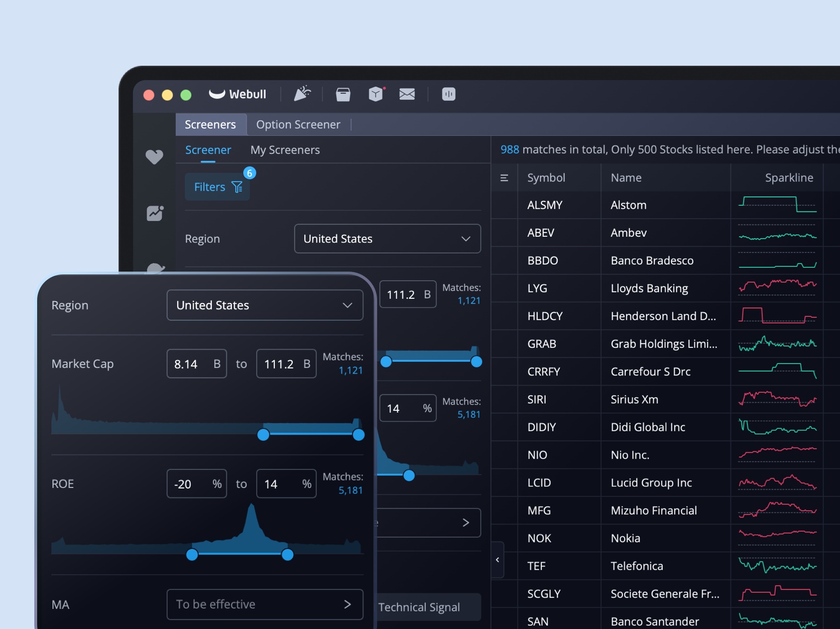The image size is (840, 629).
Task: Select the SIRI Sirius Xm row
Action: tap(666, 399)
